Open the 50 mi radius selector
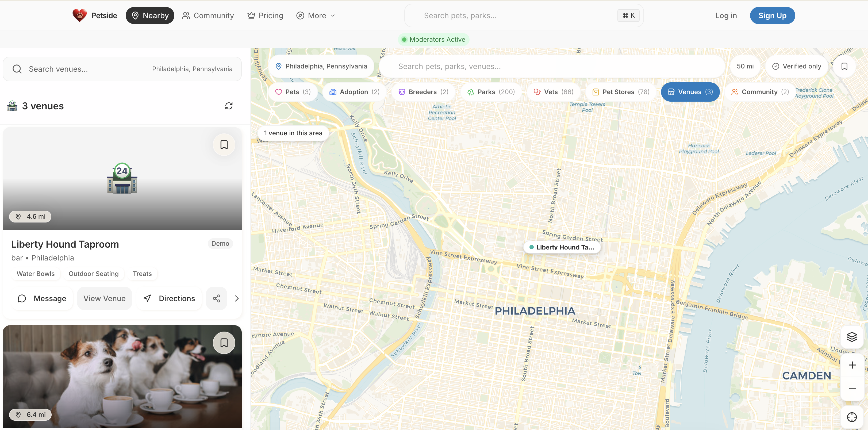Viewport: 868px width, 430px height. (745, 66)
